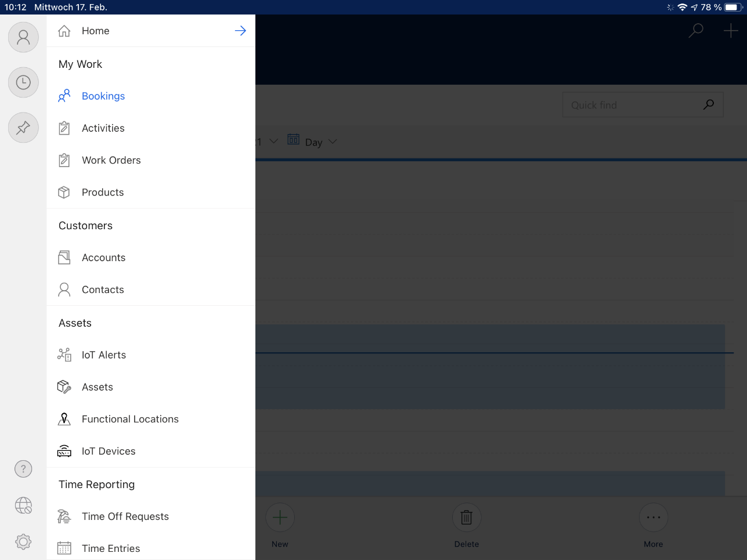Viewport: 747px width, 560px height.
Task: Open the Bookings navigation item
Action: [x=104, y=96]
